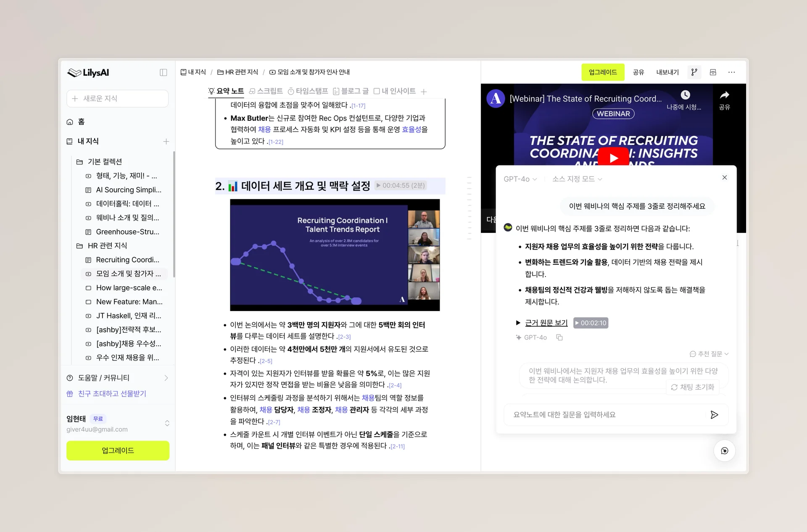Open the 소스 지정 모드 dropdown
This screenshot has height=532, width=807.
pyautogui.click(x=577, y=179)
